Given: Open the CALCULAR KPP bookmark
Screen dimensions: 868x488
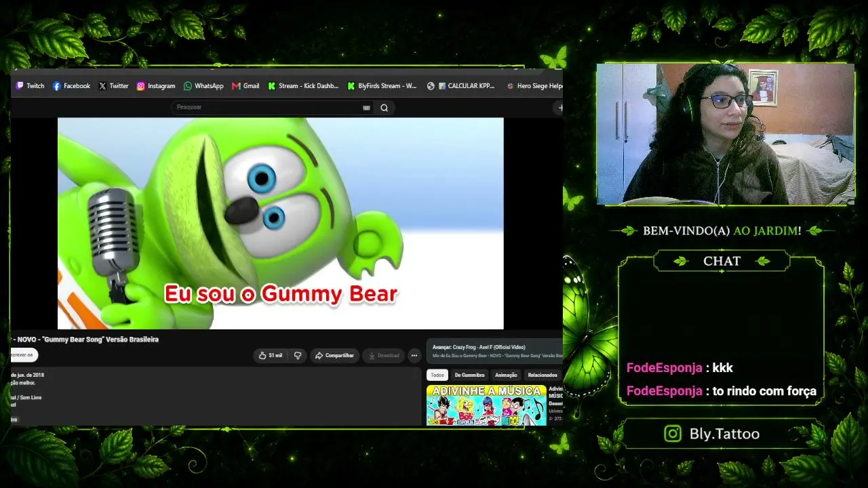Looking at the screenshot, I should [x=461, y=86].
